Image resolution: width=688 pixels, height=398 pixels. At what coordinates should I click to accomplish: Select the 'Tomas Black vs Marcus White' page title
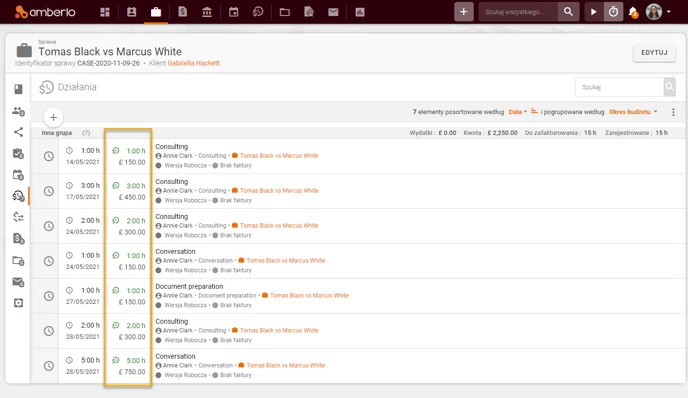pos(110,52)
